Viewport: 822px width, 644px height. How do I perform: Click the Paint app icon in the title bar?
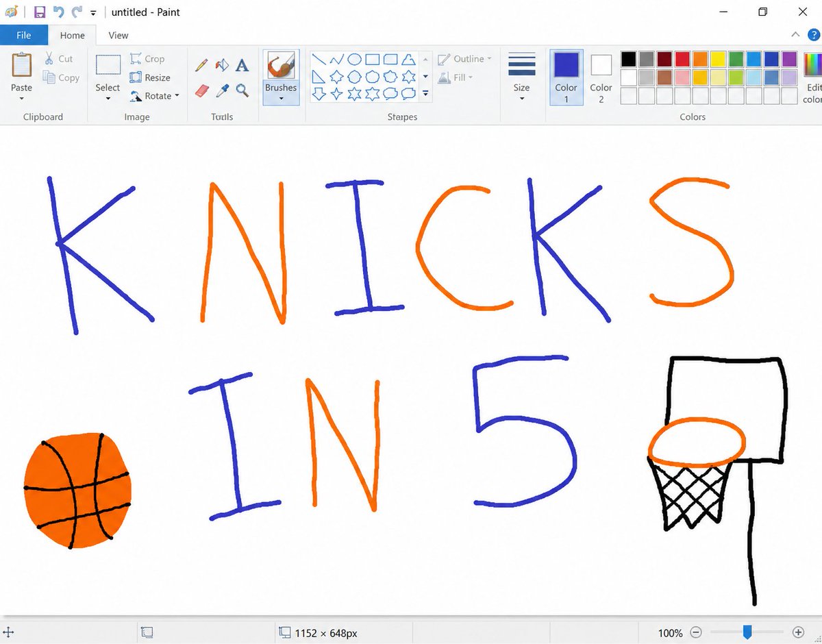tap(11, 12)
